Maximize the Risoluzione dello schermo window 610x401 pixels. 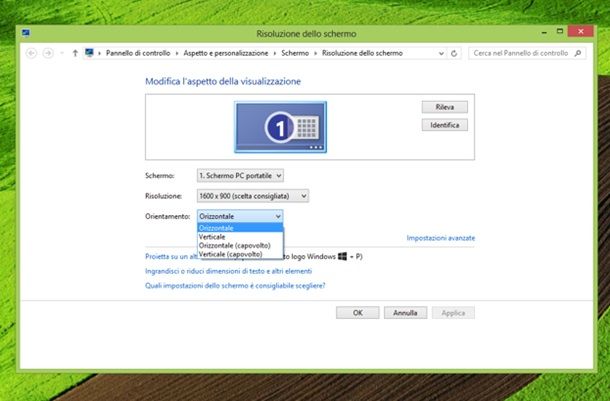[559, 31]
